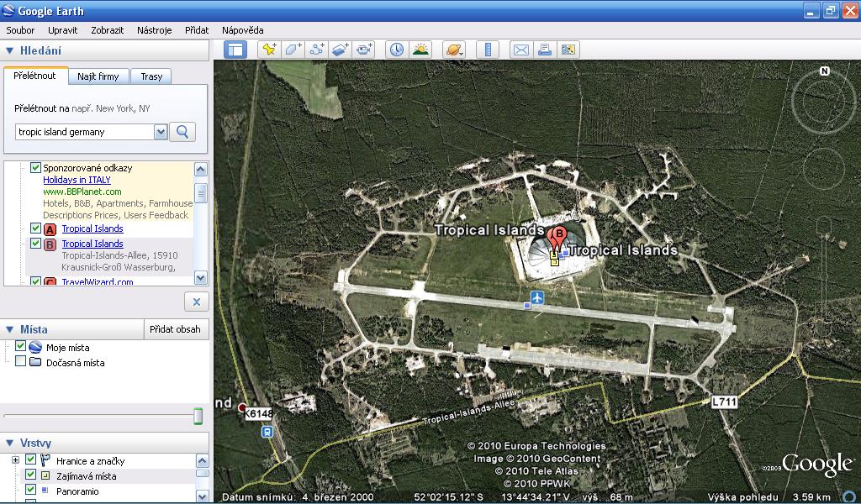Record a tour with the camera icon
This screenshot has height=504, width=861.
pos(363,50)
